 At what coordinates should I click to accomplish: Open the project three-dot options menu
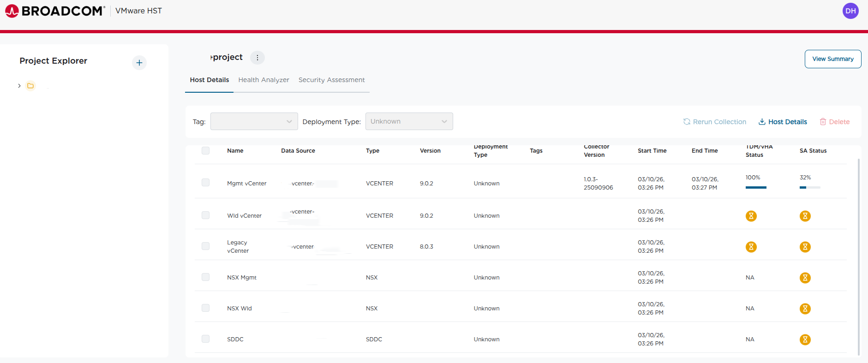pos(257,58)
